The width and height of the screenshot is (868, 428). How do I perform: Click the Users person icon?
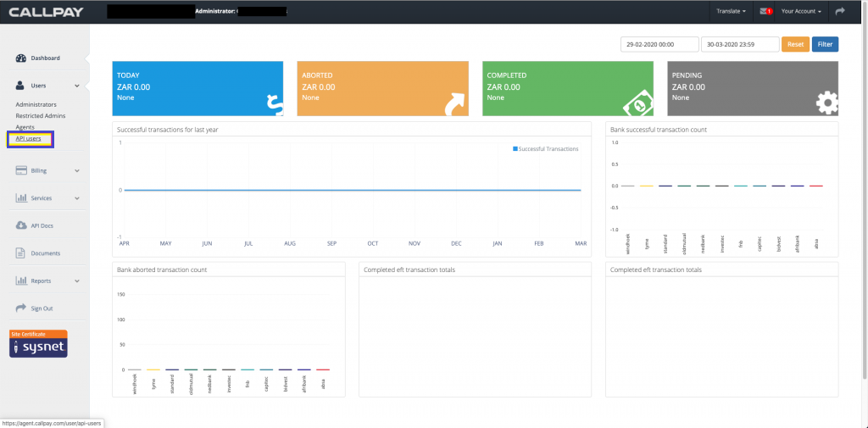(21, 86)
